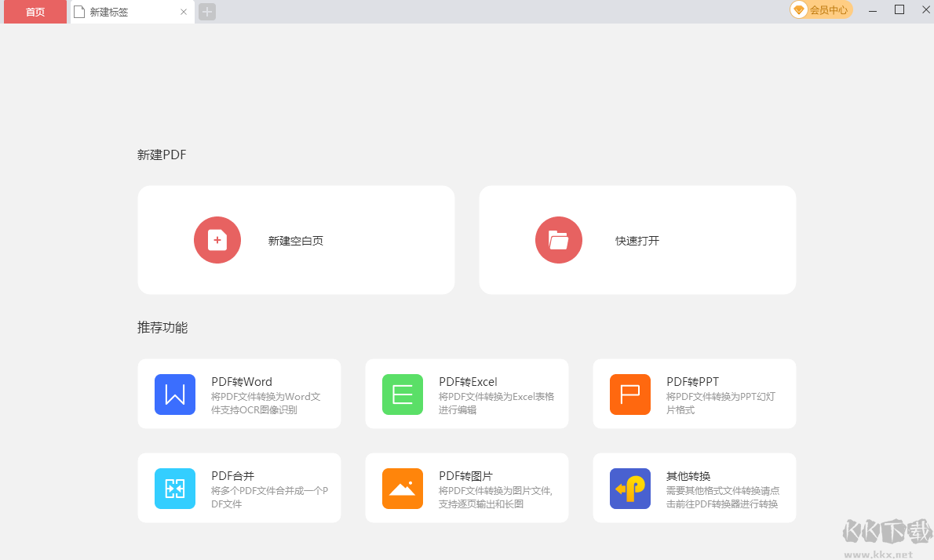Select the PDF转PPT tool icon
This screenshot has height=560, width=934.
629,394
